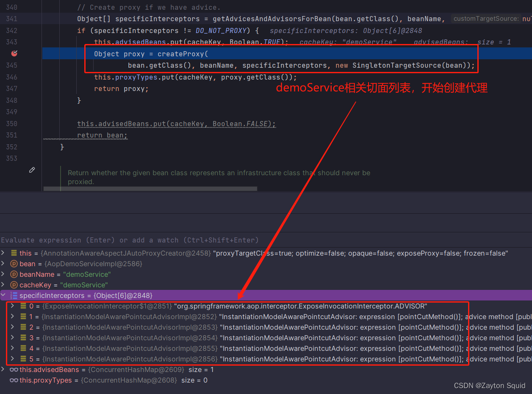Expand array element 1 advisor @2852

click(12, 317)
